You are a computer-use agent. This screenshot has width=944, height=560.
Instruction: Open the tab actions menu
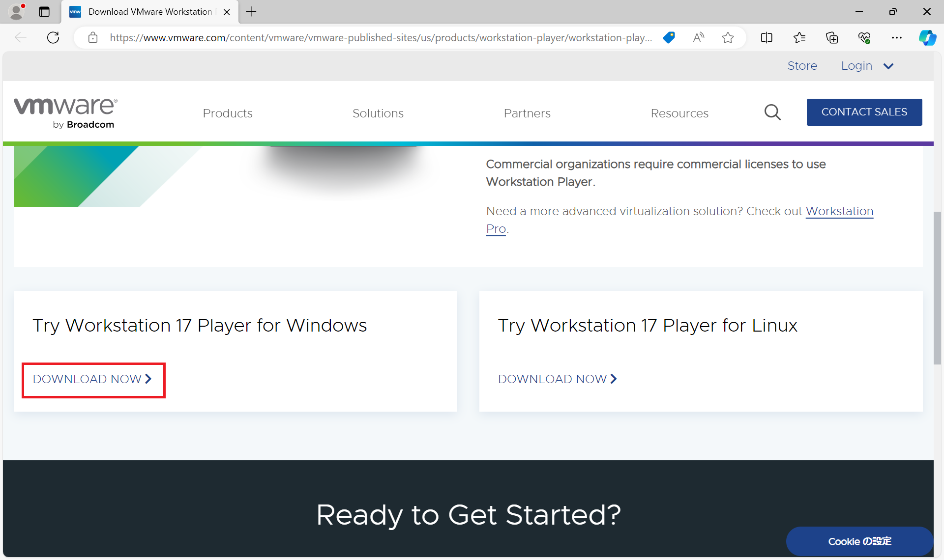tap(44, 12)
